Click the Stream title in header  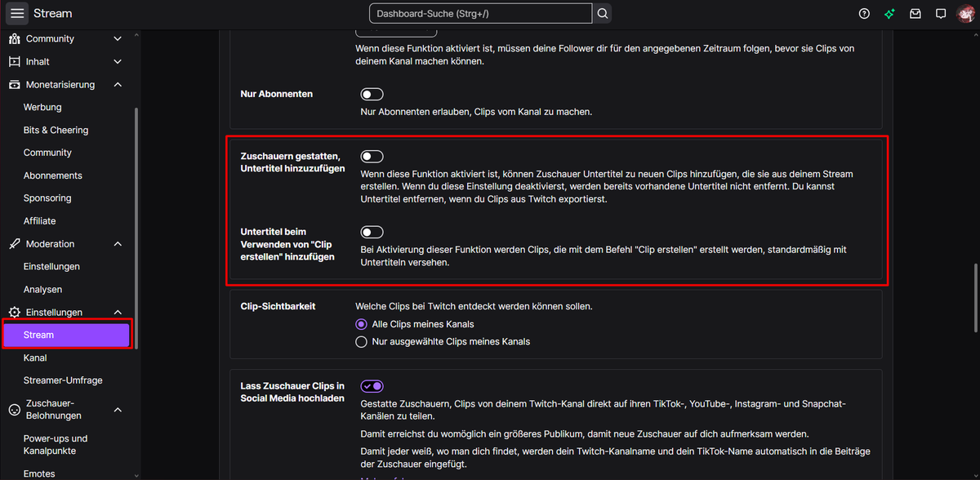pos(52,14)
